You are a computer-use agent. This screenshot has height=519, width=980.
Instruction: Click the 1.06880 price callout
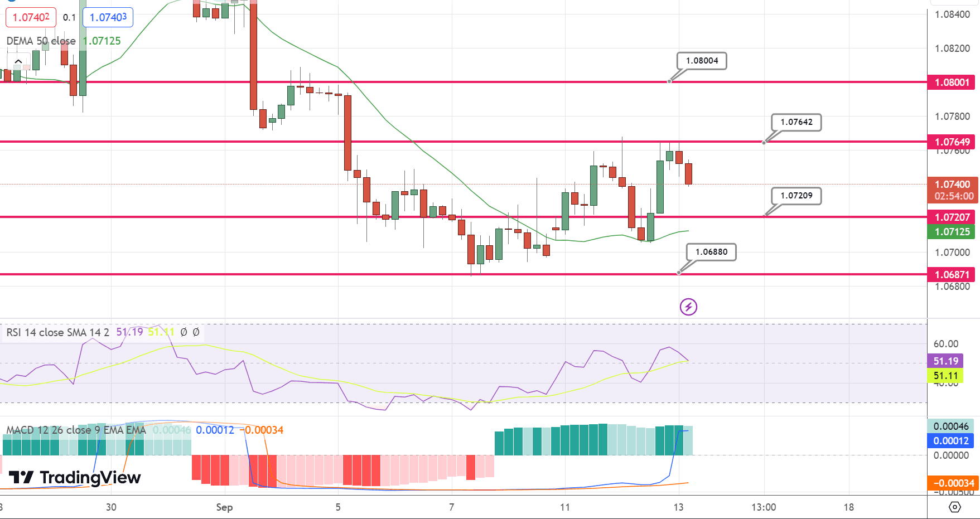click(x=711, y=252)
